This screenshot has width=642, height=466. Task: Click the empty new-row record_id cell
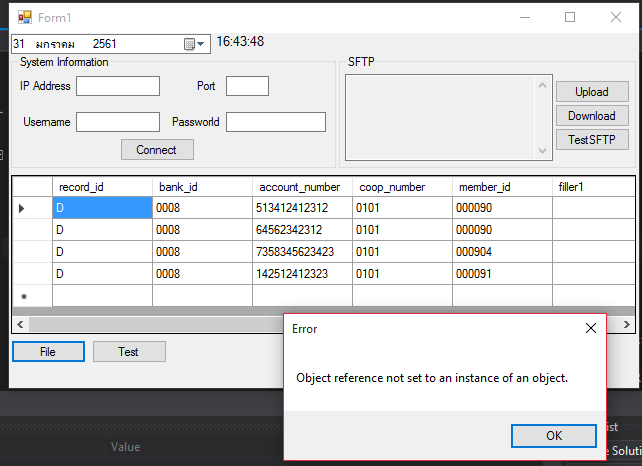point(102,296)
